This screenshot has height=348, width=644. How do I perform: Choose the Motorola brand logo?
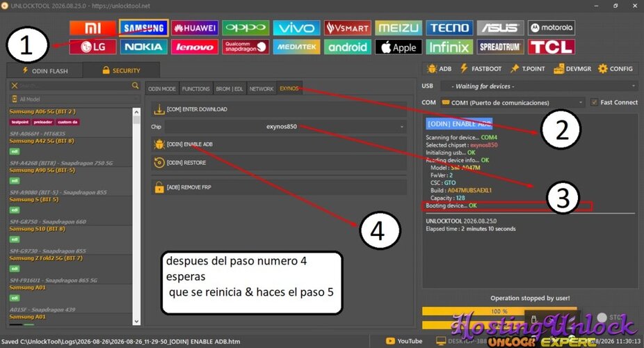coord(552,28)
